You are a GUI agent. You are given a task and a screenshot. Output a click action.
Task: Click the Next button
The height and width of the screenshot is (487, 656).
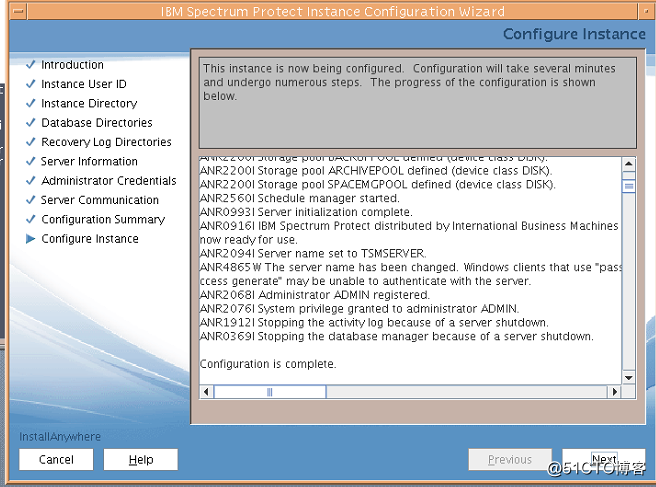point(604,459)
